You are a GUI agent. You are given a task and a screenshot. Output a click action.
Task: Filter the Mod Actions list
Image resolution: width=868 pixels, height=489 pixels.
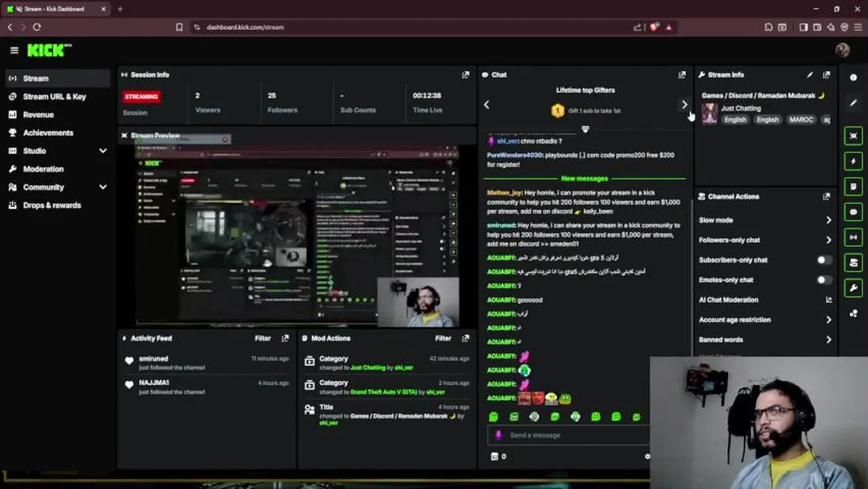[x=443, y=338]
